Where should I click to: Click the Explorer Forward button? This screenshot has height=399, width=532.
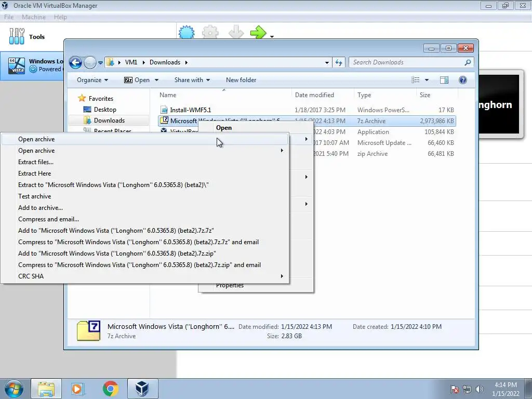click(90, 62)
